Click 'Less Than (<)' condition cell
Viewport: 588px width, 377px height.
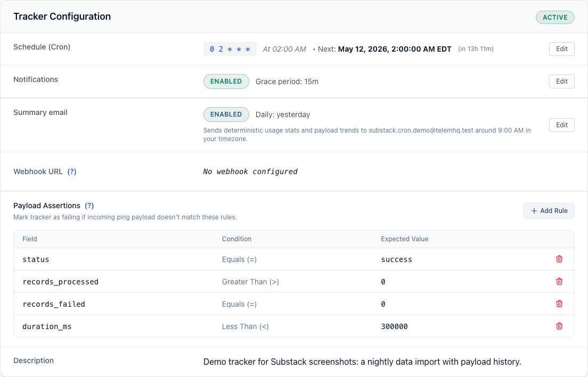(x=245, y=326)
